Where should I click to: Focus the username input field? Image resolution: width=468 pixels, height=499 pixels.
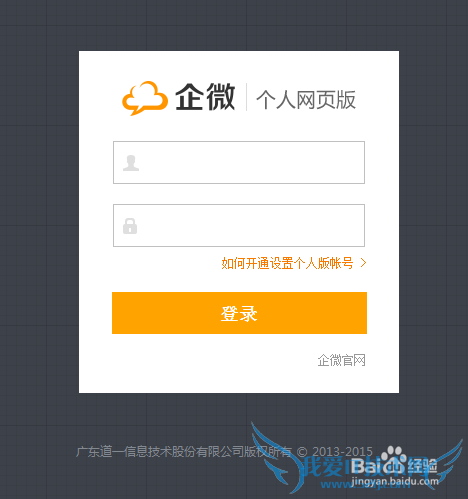[x=239, y=162]
